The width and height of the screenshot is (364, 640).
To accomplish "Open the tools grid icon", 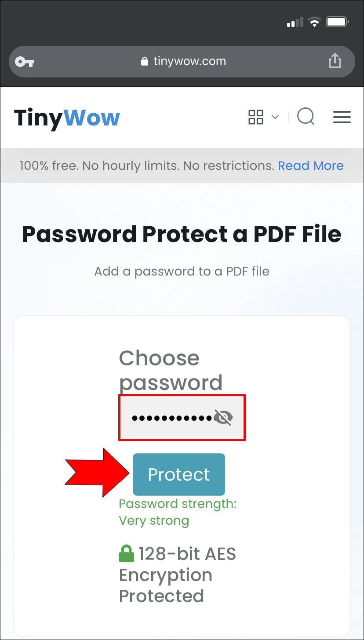I will [x=256, y=117].
